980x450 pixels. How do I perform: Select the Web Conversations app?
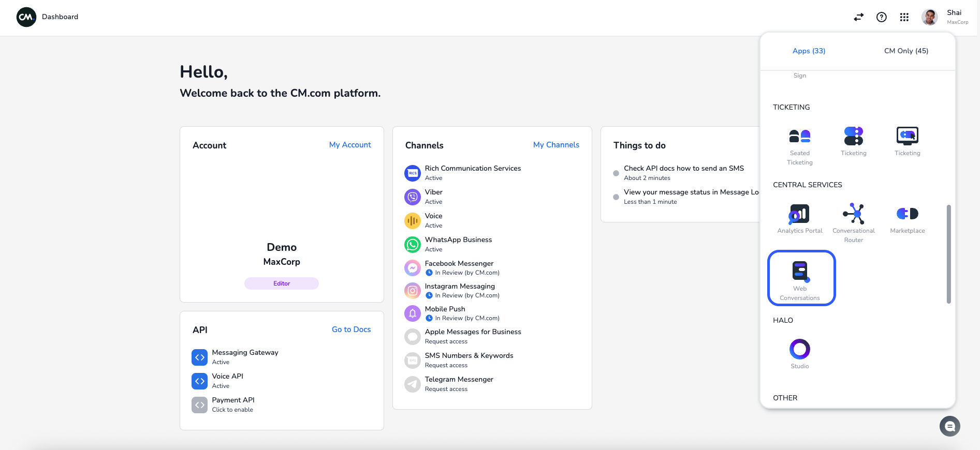[x=800, y=279]
